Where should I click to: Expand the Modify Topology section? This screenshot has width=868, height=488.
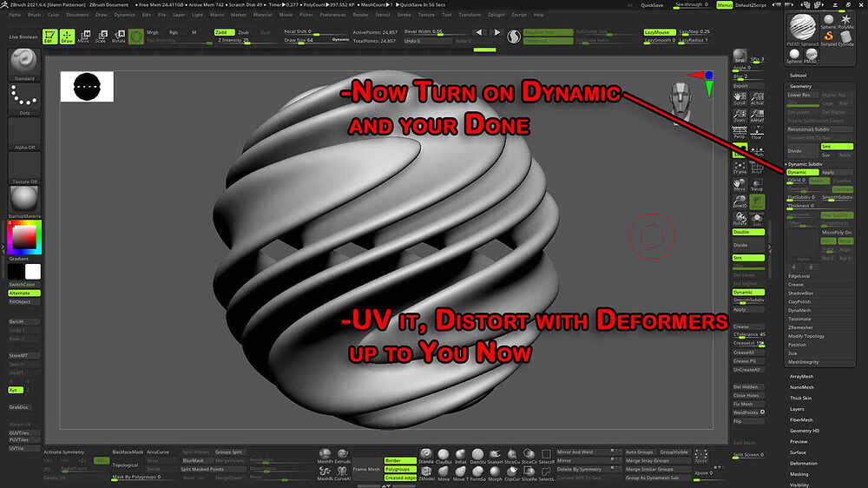pos(806,336)
